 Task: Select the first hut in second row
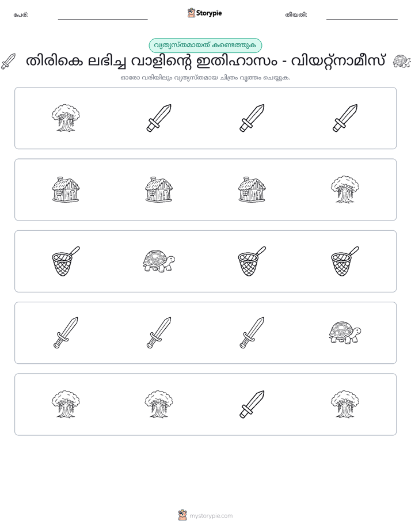pos(66,189)
